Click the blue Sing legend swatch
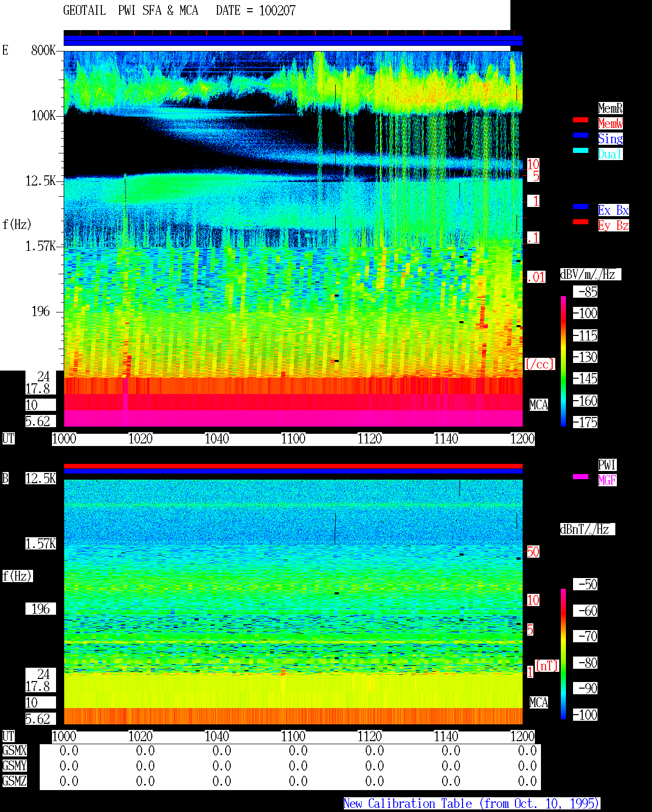This screenshot has height=812, width=652. pos(581,135)
